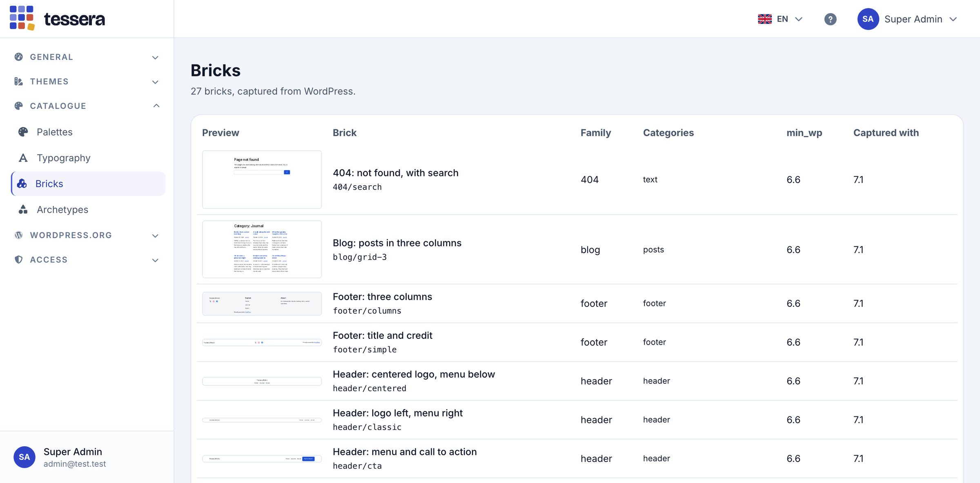980x483 pixels.
Task: Open the EN language dropdown
Action: [x=780, y=19]
